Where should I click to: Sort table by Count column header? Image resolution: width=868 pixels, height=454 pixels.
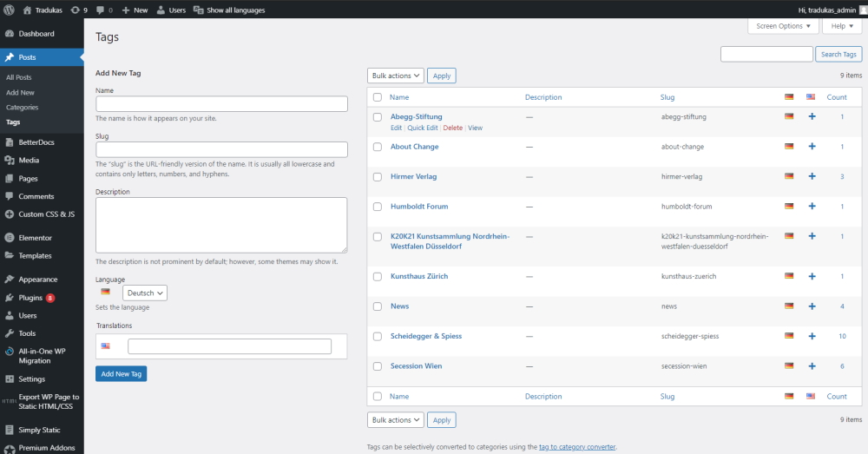[x=837, y=97]
